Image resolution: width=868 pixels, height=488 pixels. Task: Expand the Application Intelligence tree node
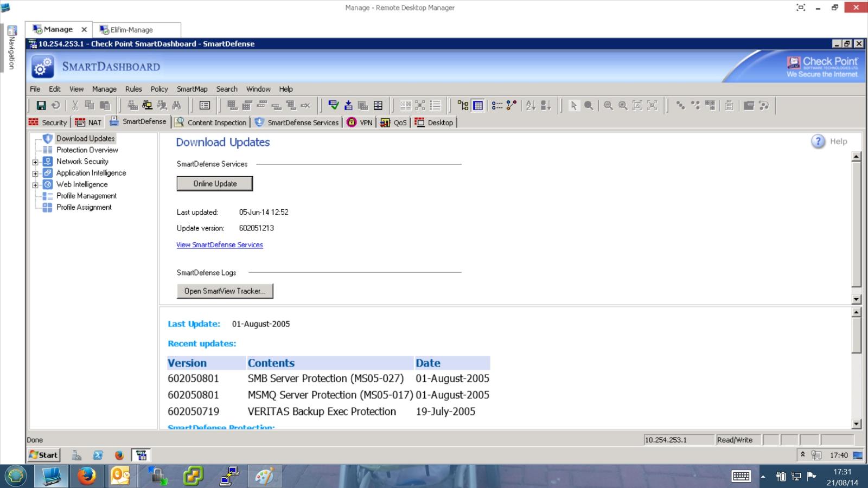[35, 174]
